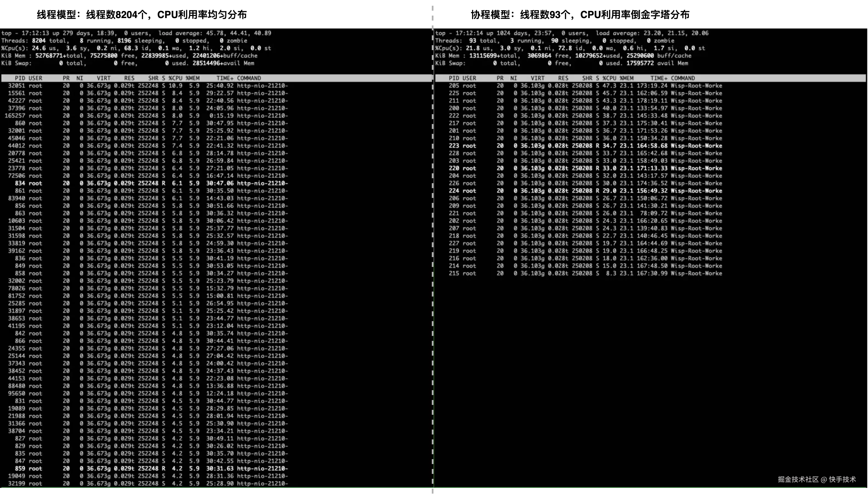Image resolution: width=868 pixels, height=495 pixels.
Task: Click the left pane load average text
Action: point(214,33)
